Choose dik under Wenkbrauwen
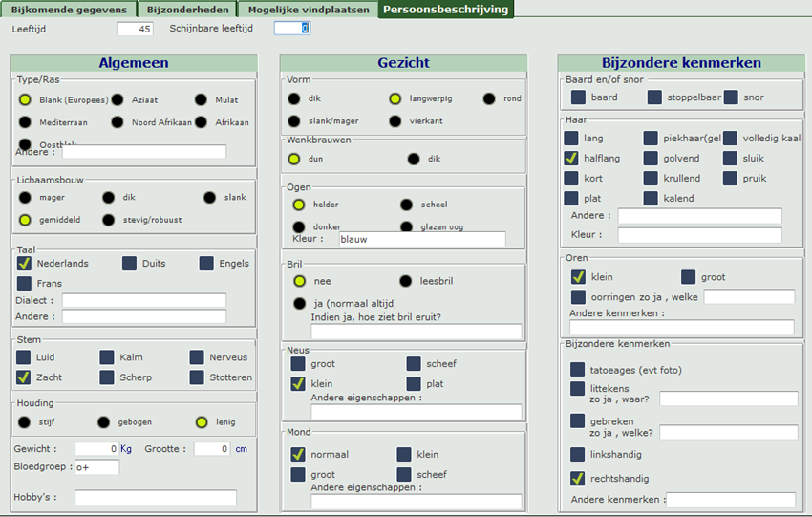Screen dimensions: 812x517 click(x=414, y=159)
